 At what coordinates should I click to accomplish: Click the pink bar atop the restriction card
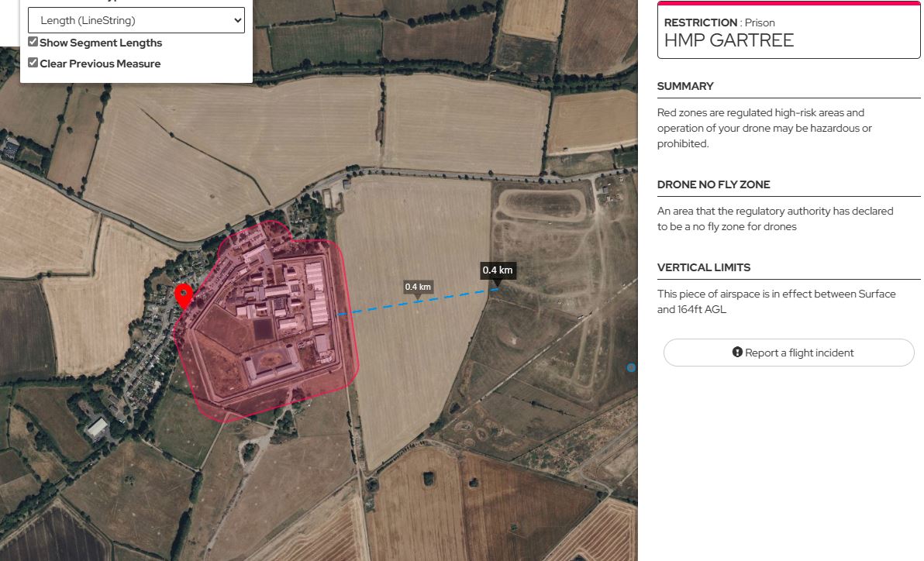(788, 5)
